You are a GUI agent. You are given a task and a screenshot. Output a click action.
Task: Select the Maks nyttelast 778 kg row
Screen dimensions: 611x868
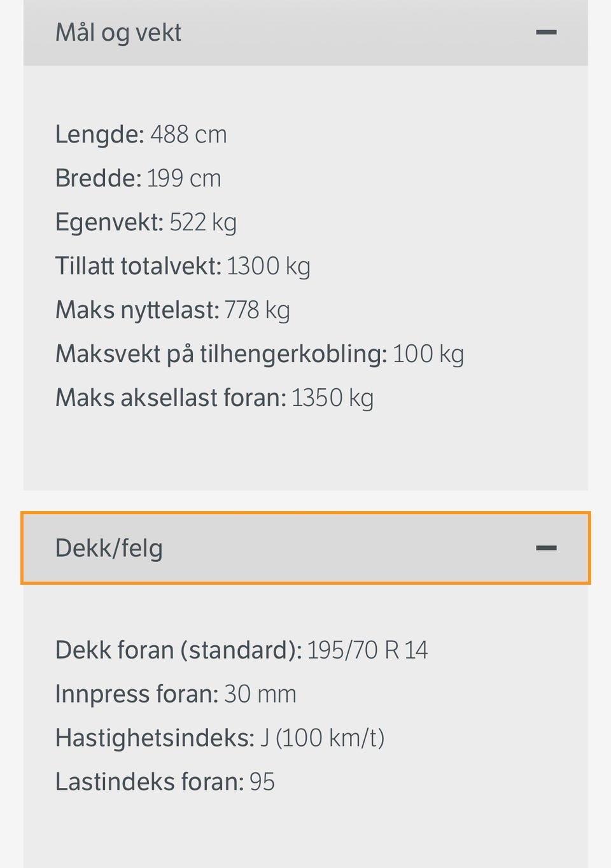coord(172,310)
